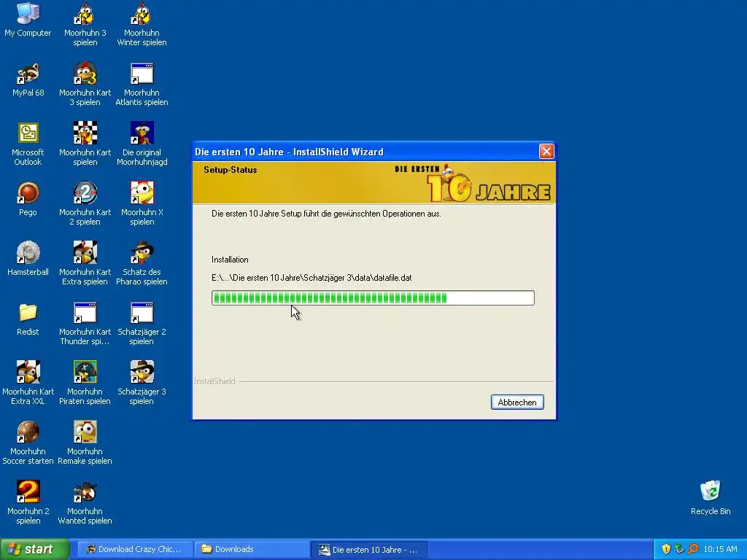Select Schatz des Pharao spielen shortcut
Screen dimensions: 747x560
pyautogui.click(x=142, y=263)
